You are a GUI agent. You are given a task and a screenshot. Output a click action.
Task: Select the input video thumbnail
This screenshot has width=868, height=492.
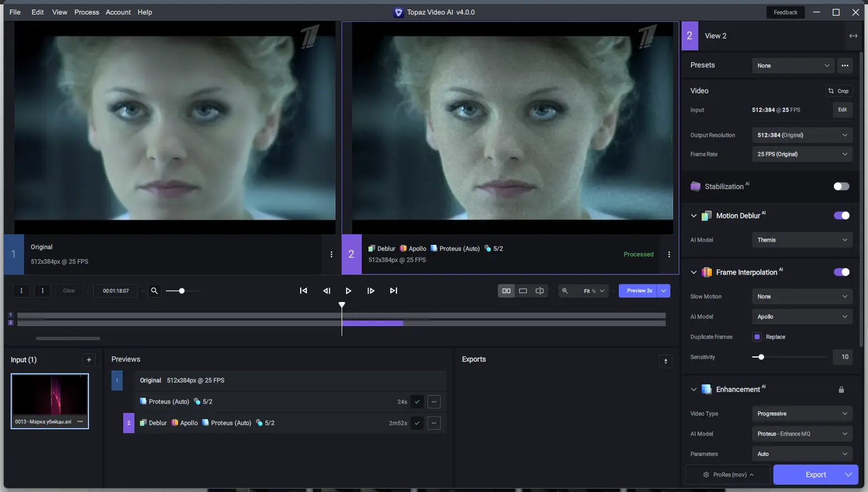point(50,401)
